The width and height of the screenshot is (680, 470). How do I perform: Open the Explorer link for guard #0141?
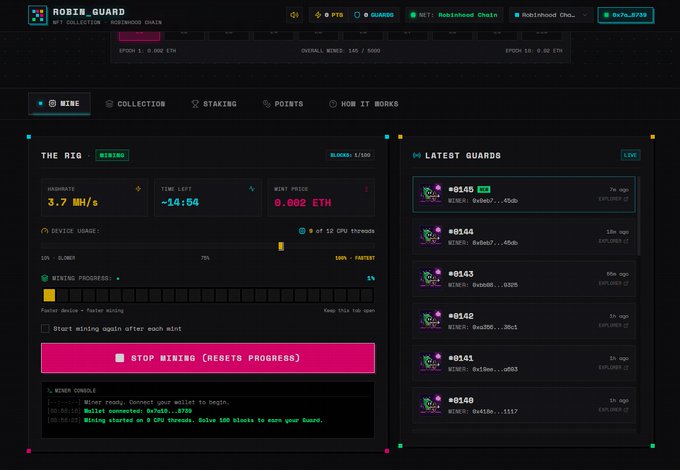(x=613, y=367)
